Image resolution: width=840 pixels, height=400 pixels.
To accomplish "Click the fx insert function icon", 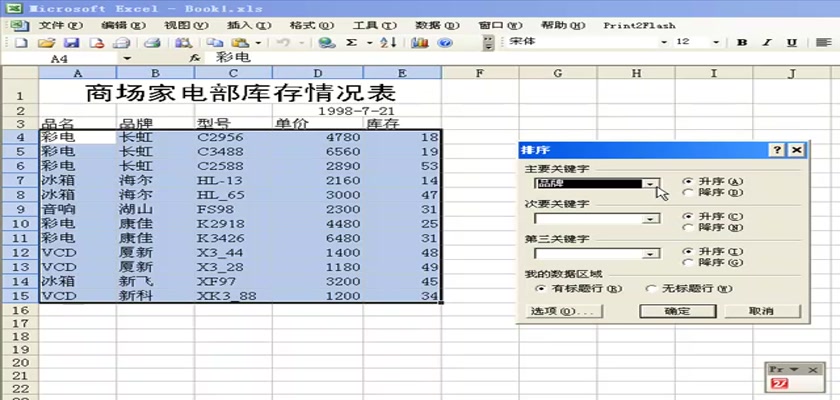I will pos(196,58).
